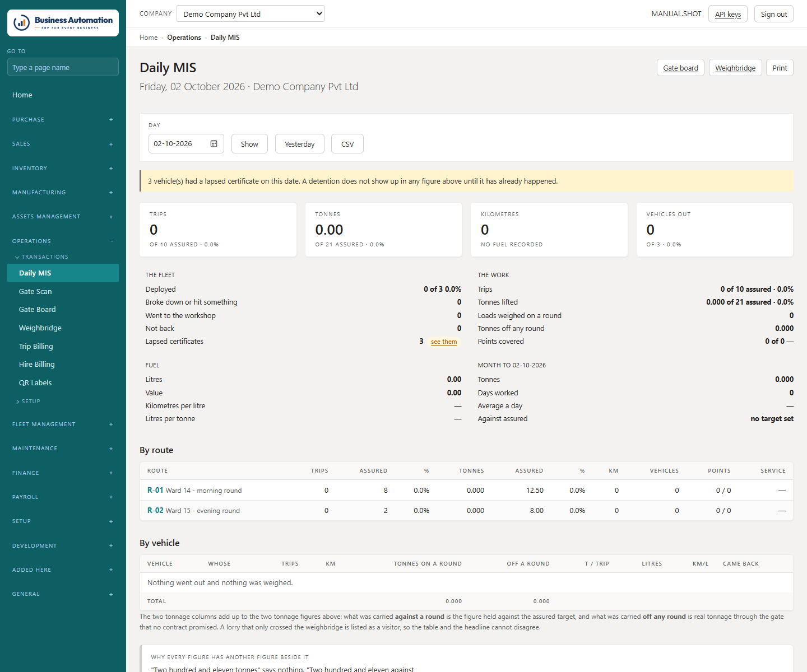Viewport: 807px width, 672px height.
Task: Open Trip Billing page
Action: click(x=63, y=347)
